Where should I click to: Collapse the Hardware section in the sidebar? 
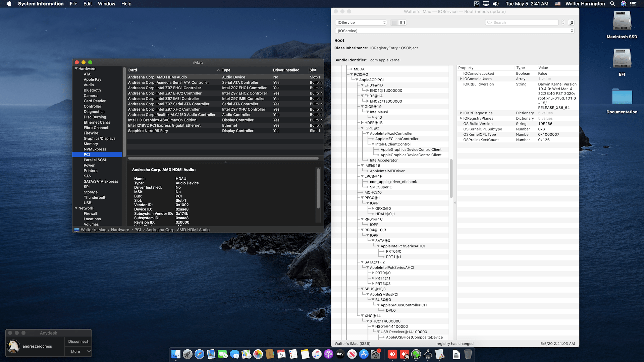76,69
